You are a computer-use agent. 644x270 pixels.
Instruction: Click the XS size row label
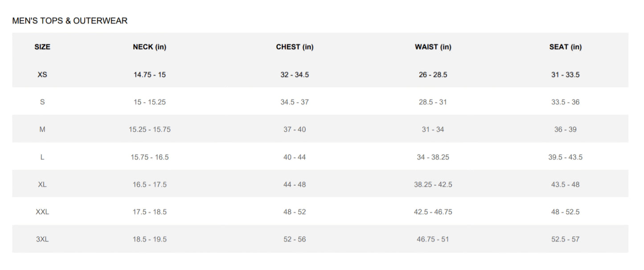click(x=42, y=75)
